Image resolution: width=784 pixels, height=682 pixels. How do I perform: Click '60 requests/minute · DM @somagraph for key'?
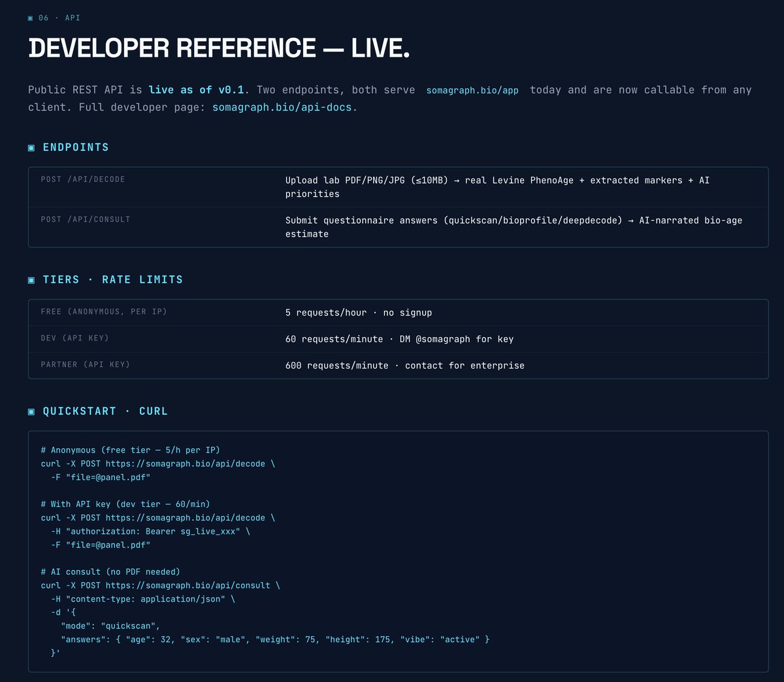click(x=399, y=339)
